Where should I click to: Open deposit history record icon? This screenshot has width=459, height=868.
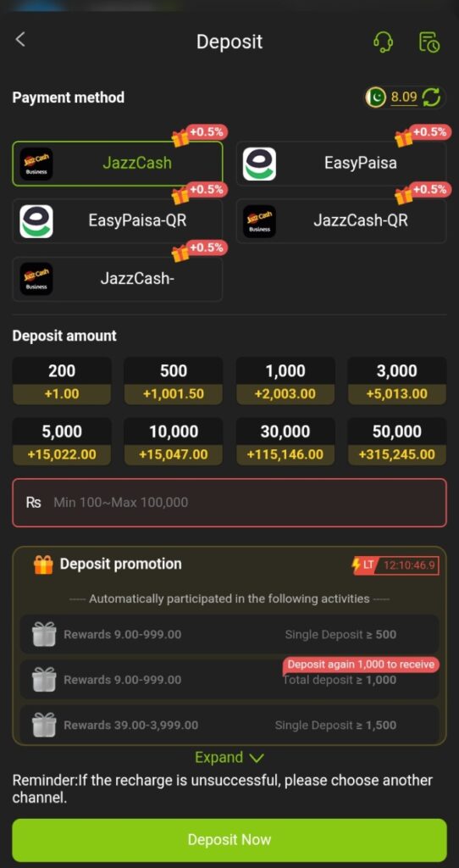[429, 42]
